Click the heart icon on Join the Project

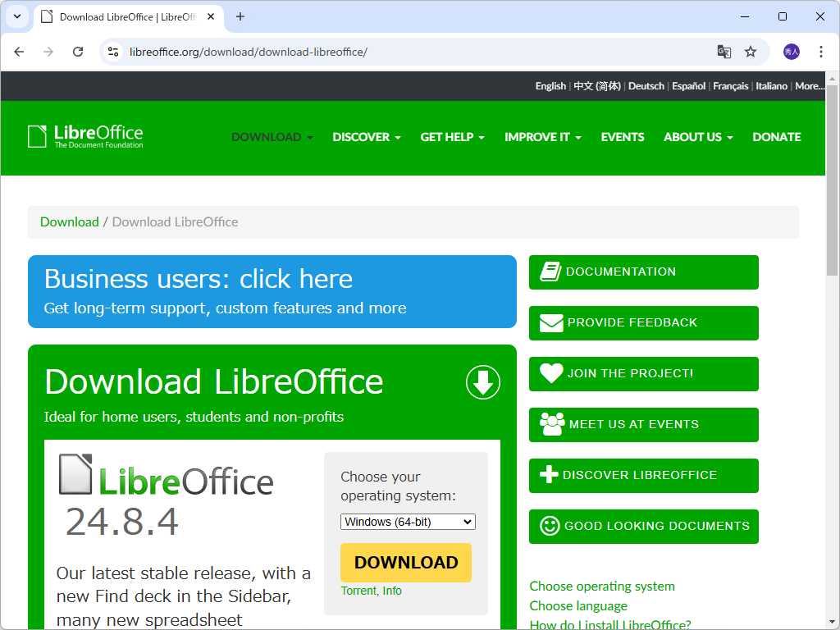550,373
